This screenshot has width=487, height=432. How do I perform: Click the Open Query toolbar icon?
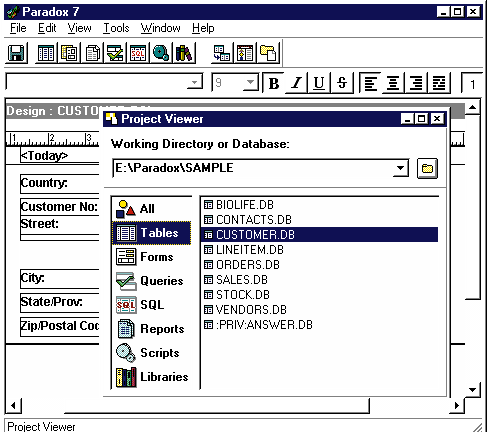(115, 53)
